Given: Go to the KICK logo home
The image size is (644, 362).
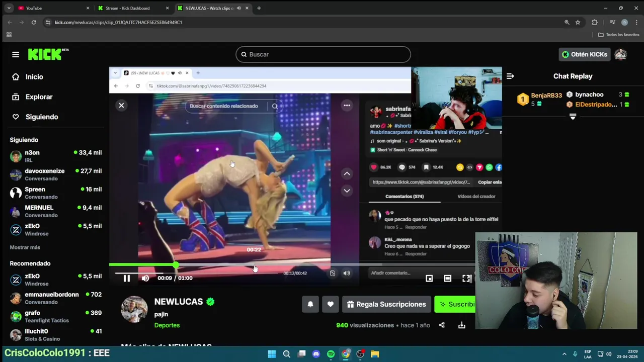Looking at the screenshot, I should pos(48,54).
